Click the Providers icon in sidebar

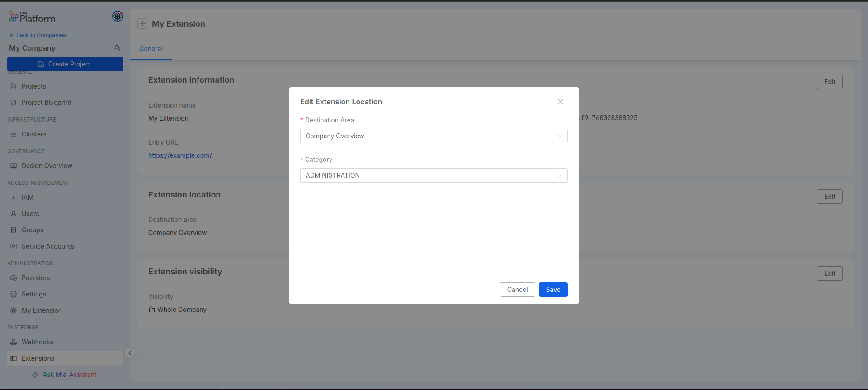tap(14, 278)
